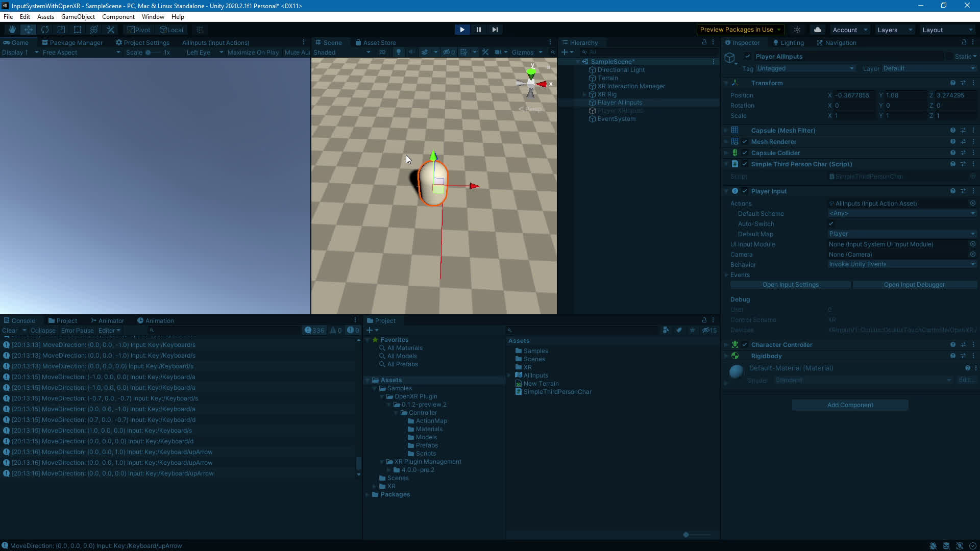
Task: Click the Pause button in toolbar
Action: (x=478, y=30)
